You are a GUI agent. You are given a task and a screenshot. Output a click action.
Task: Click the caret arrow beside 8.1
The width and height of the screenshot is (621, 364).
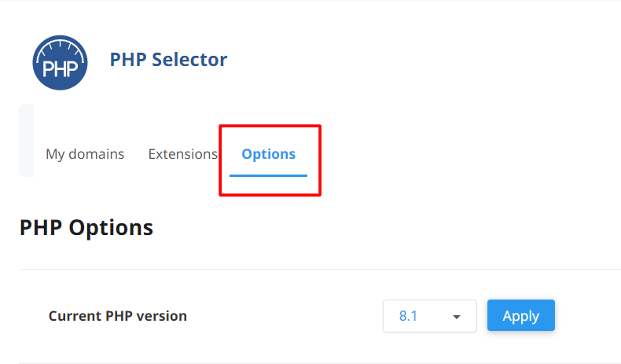[456, 317]
